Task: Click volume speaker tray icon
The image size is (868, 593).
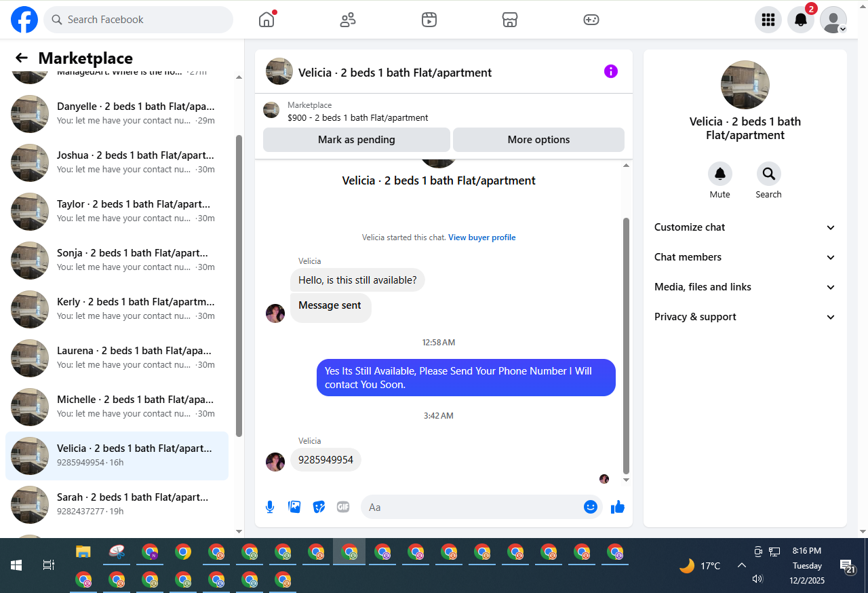Action: click(758, 579)
